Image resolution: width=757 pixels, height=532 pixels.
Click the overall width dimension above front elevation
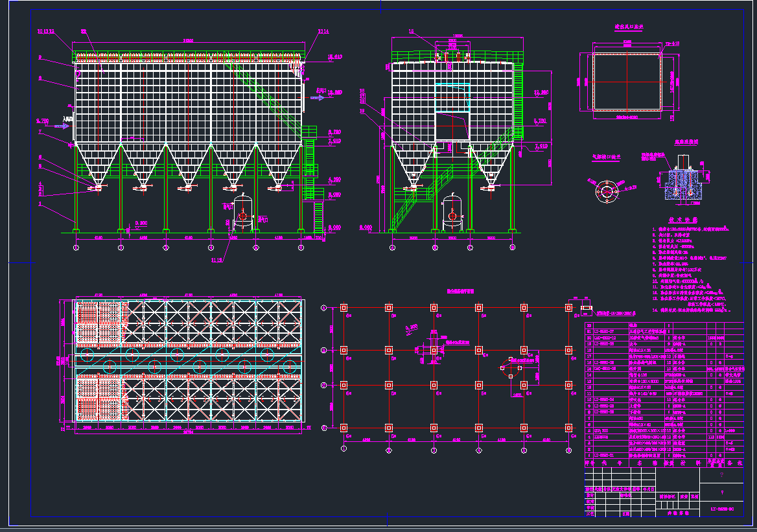click(189, 40)
